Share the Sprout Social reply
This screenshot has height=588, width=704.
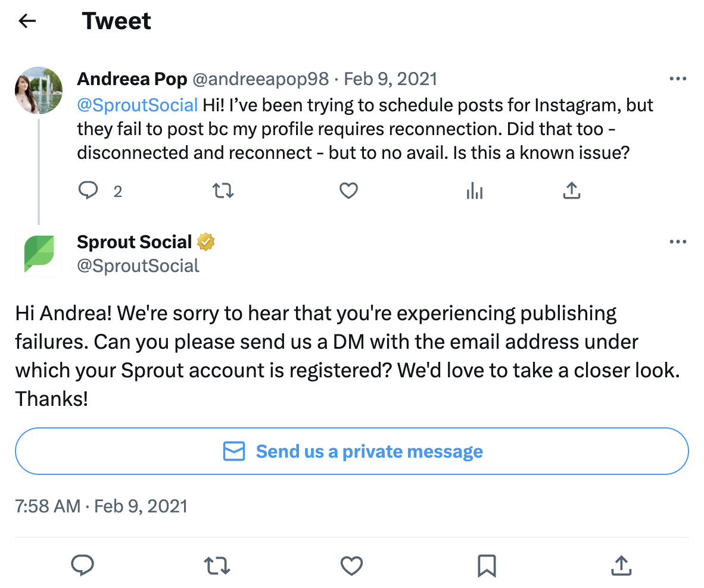[621, 565]
